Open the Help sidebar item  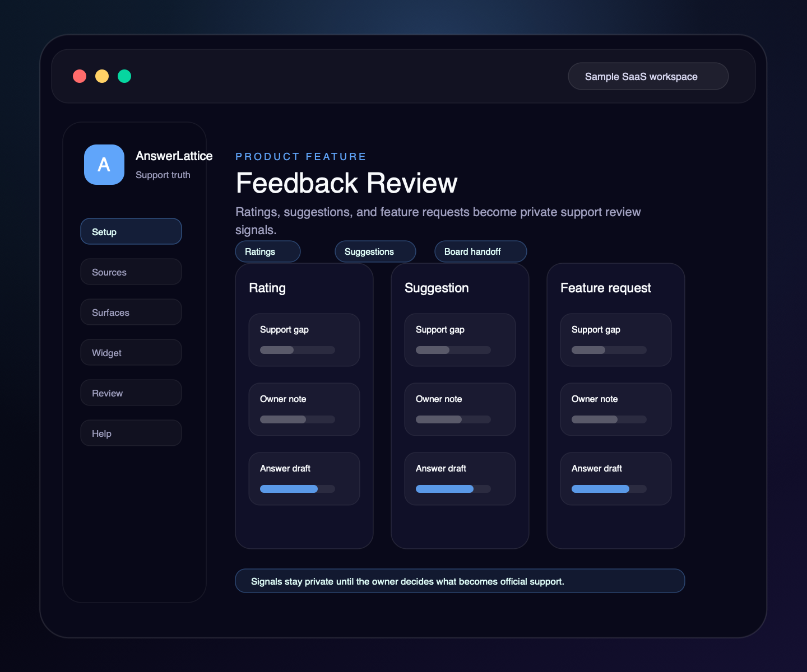131,433
